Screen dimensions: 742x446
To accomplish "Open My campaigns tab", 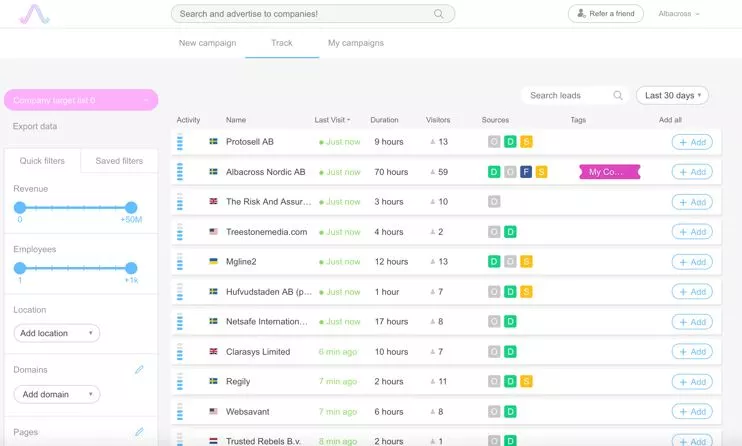I will point(356,43).
